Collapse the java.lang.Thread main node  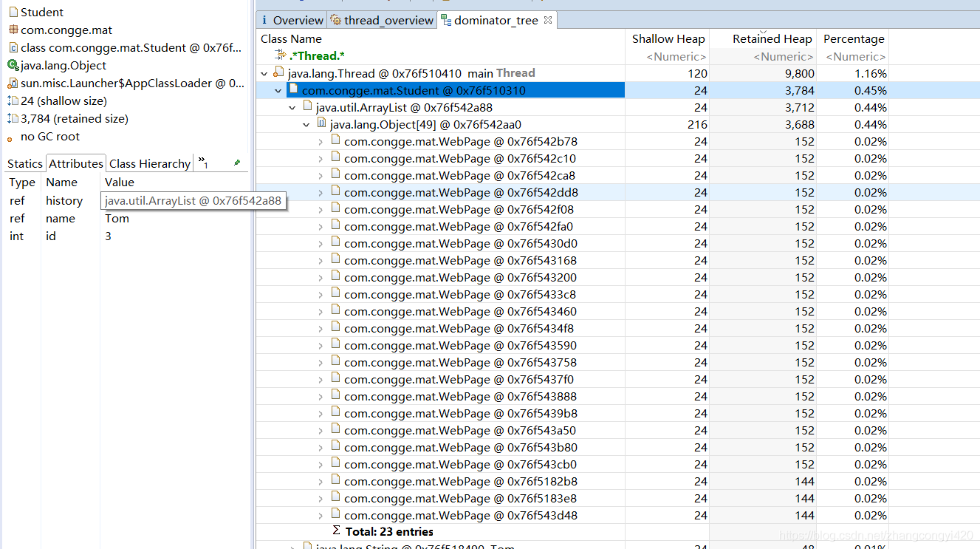coord(264,73)
